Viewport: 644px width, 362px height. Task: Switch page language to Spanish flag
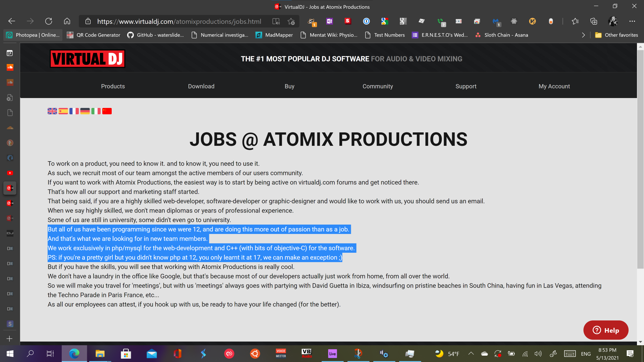[63, 111]
